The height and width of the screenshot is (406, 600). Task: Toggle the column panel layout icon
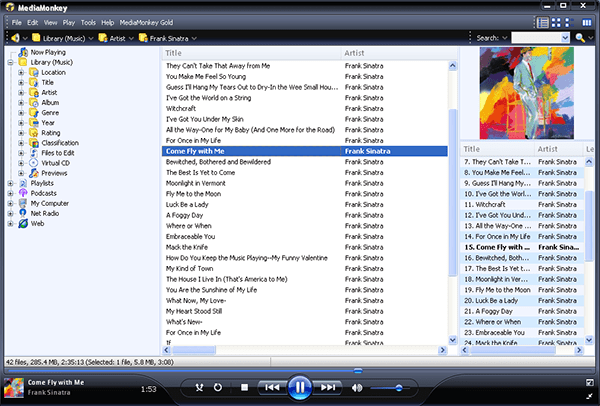coord(587,23)
